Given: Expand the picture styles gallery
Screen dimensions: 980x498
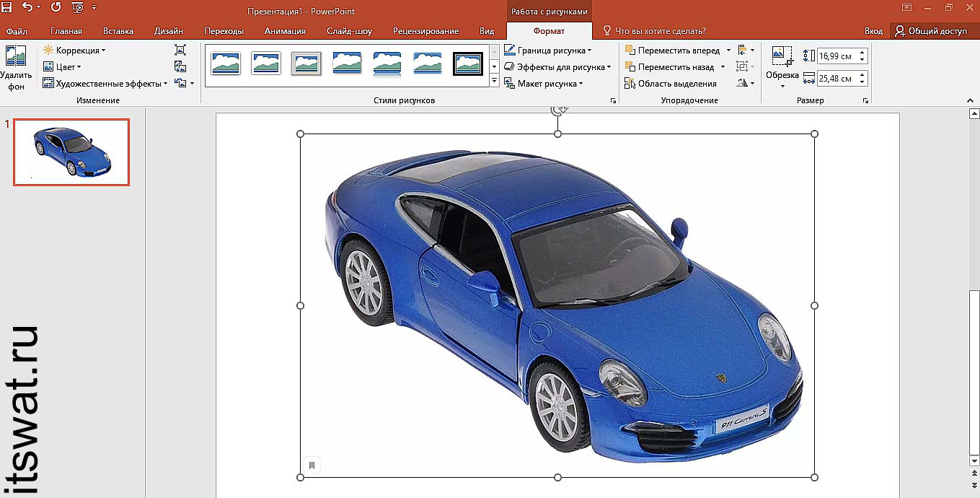Looking at the screenshot, I should click(495, 82).
